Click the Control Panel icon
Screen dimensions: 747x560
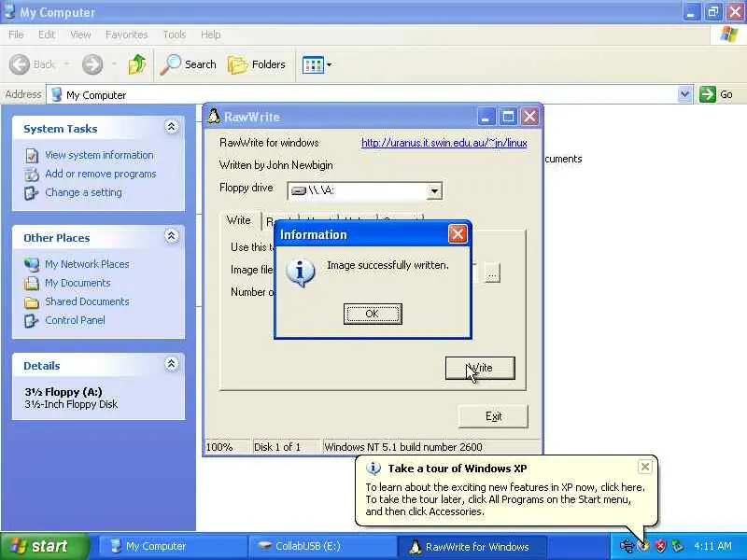click(x=32, y=320)
